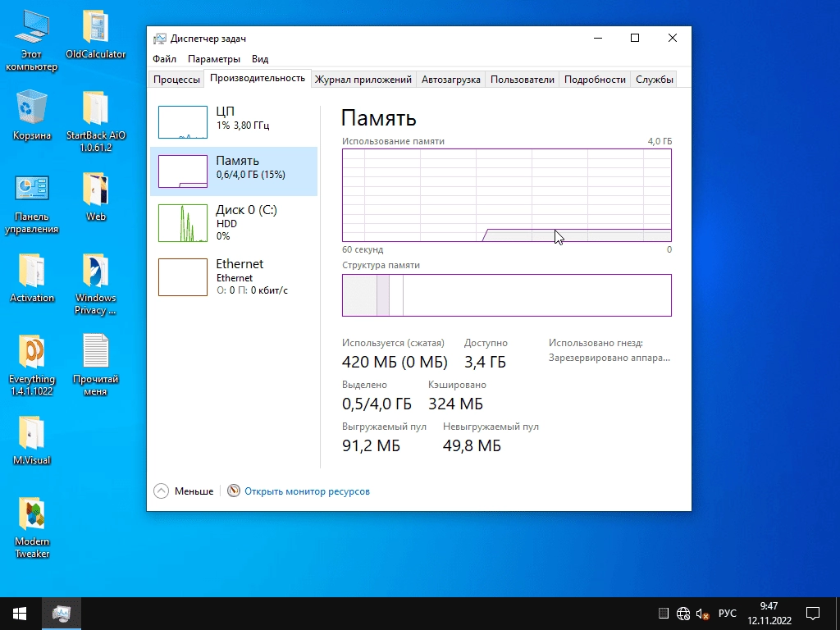Screen dimensions: 840x630
Task: Minimize the Task Manager window
Action: pos(598,38)
